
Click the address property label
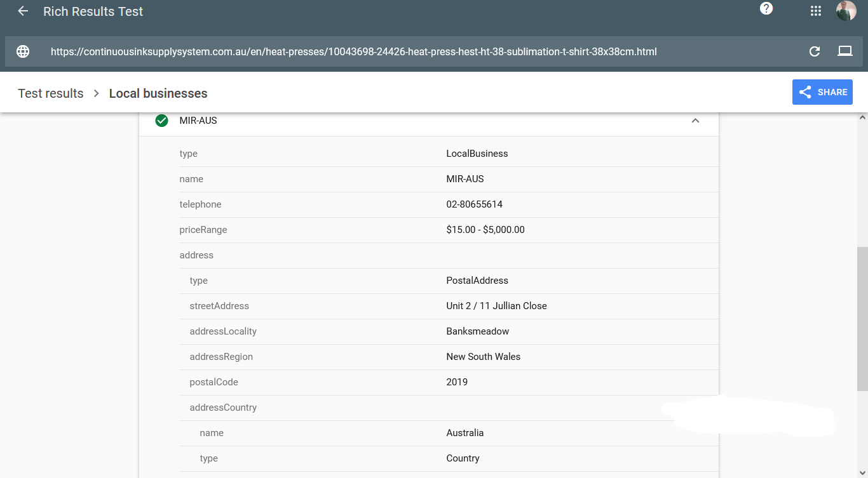(x=196, y=255)
